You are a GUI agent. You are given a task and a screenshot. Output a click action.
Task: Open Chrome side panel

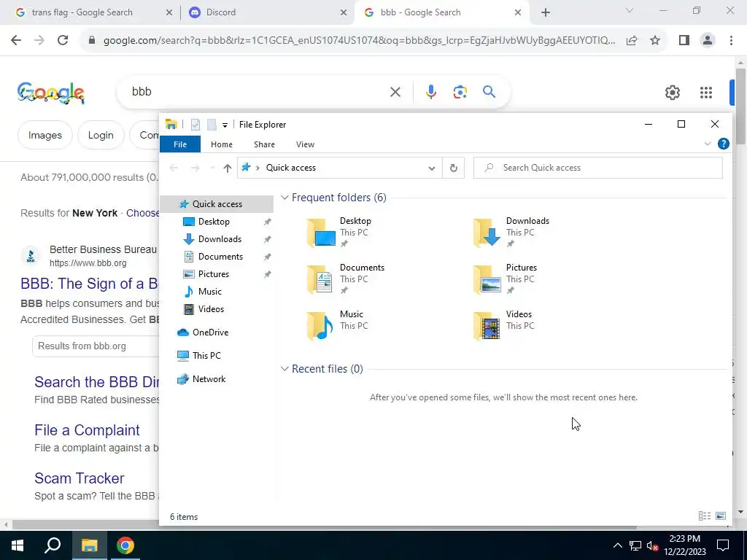pos(684,41)
